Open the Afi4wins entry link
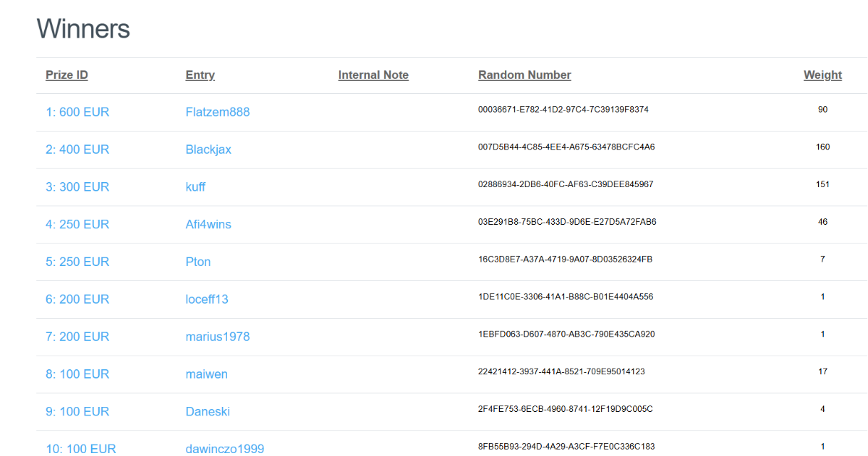 tap(208, 225)
